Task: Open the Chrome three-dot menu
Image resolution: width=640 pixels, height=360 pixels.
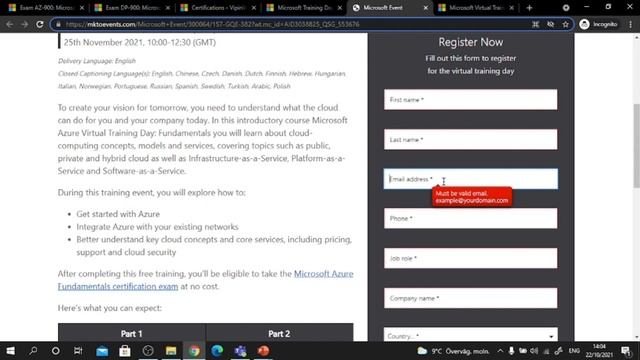Action: 631,24
